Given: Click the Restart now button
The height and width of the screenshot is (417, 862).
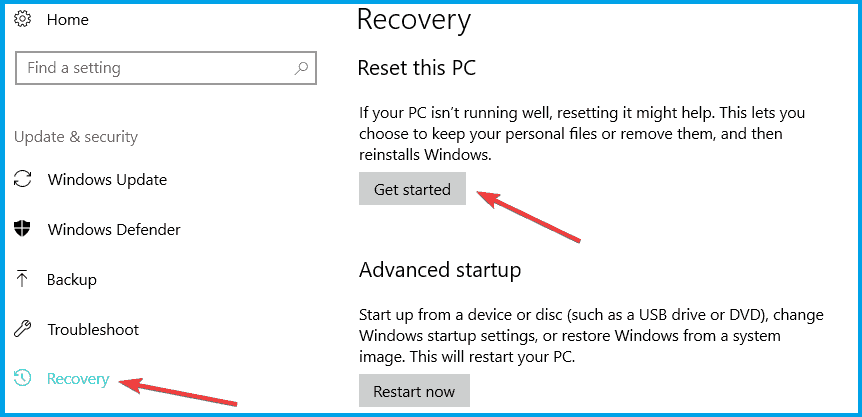Looking at the screenshot, I should click(414, 391).
